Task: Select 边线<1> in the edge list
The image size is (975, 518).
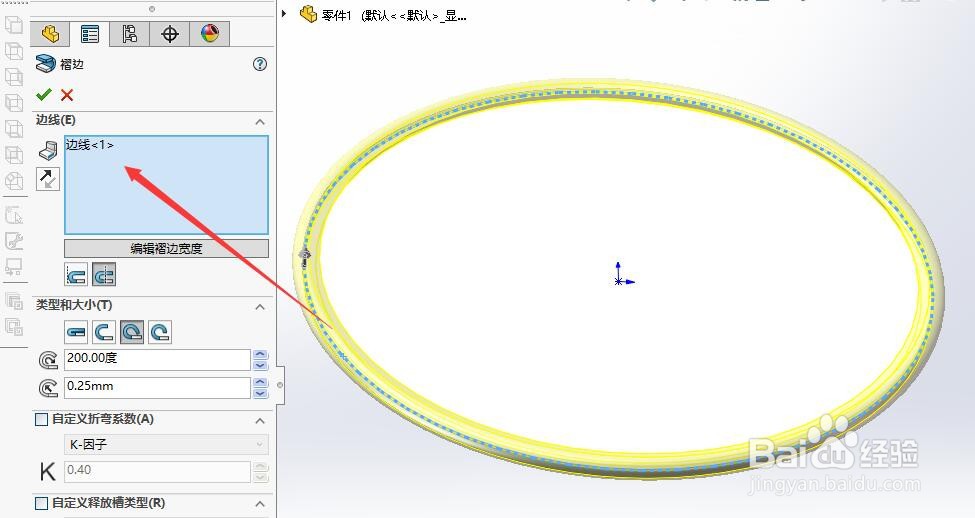Action: (90, 144)
